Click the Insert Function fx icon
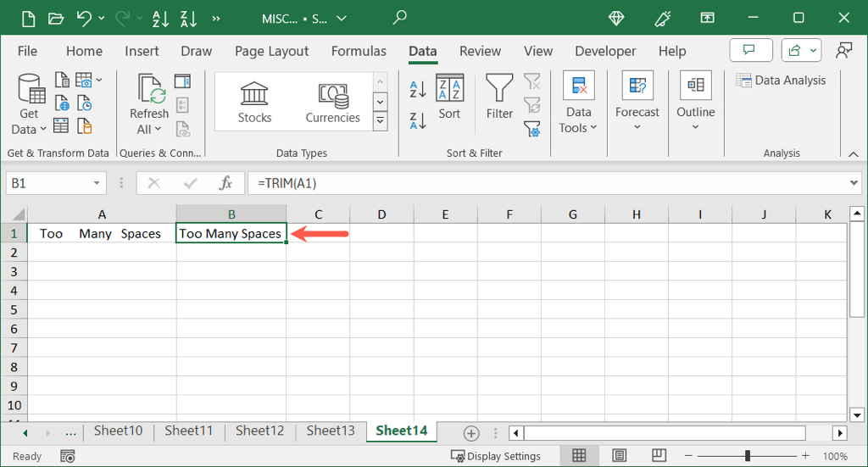868x467 pixels. click(225, 183)
